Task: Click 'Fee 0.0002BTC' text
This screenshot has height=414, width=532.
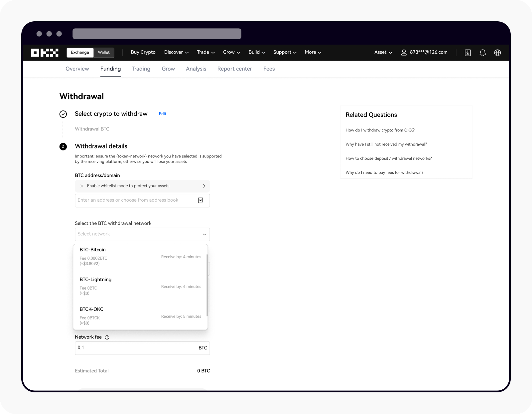Action: coord(93,258)
